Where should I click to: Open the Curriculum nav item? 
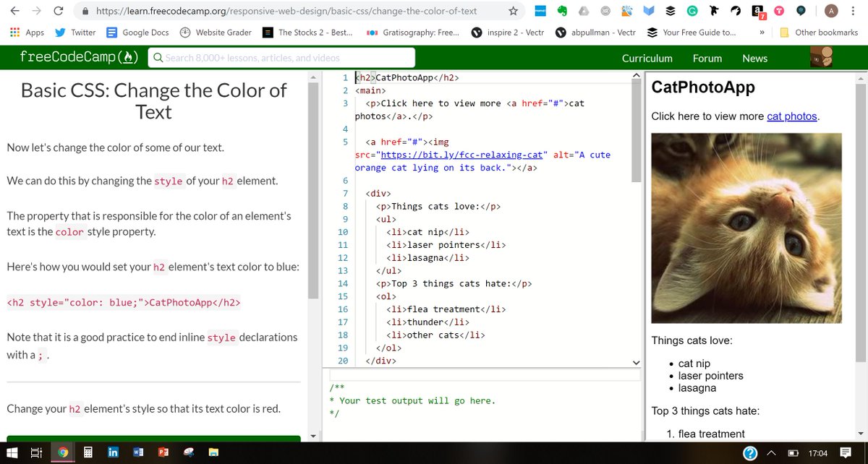click(x=647, y=59)
